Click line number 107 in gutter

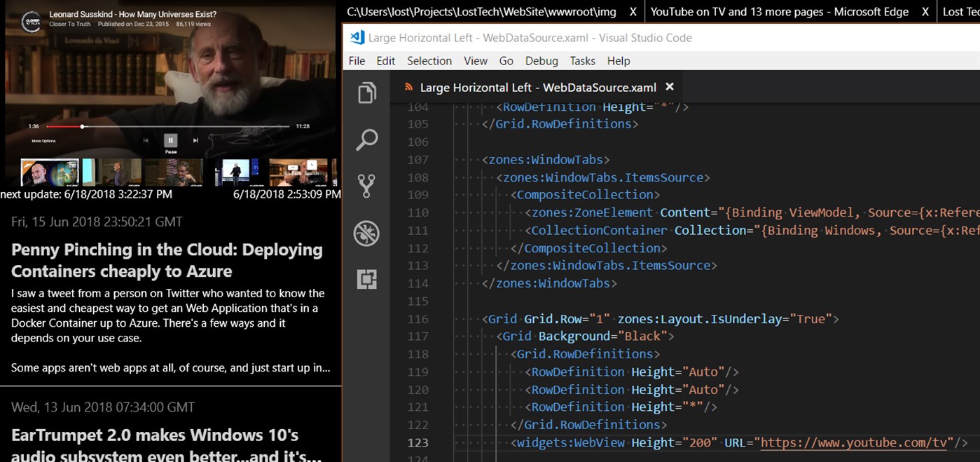click(417, 160)
